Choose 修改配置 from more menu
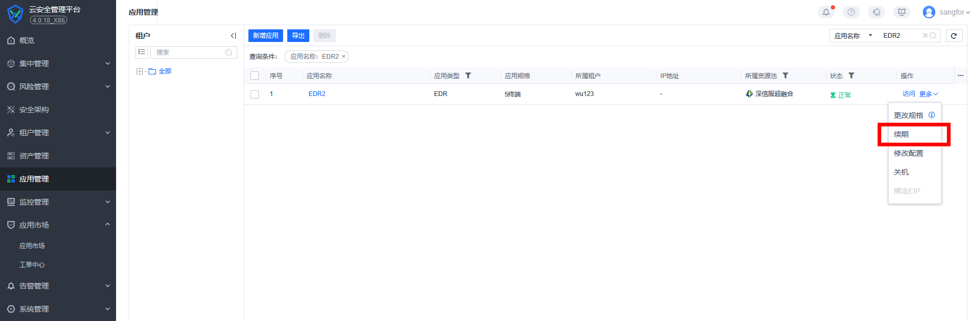Image resolution: width=980 pixels, height=321 pixels. coord(914,153)
